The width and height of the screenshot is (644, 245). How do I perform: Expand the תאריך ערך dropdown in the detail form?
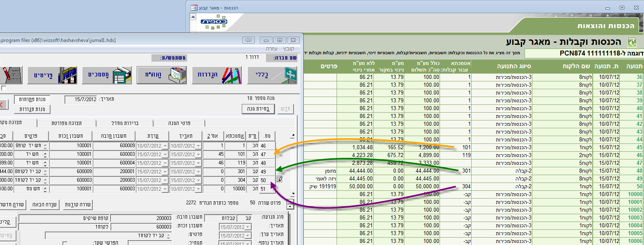pyautogui.click(x=248, y=236)
